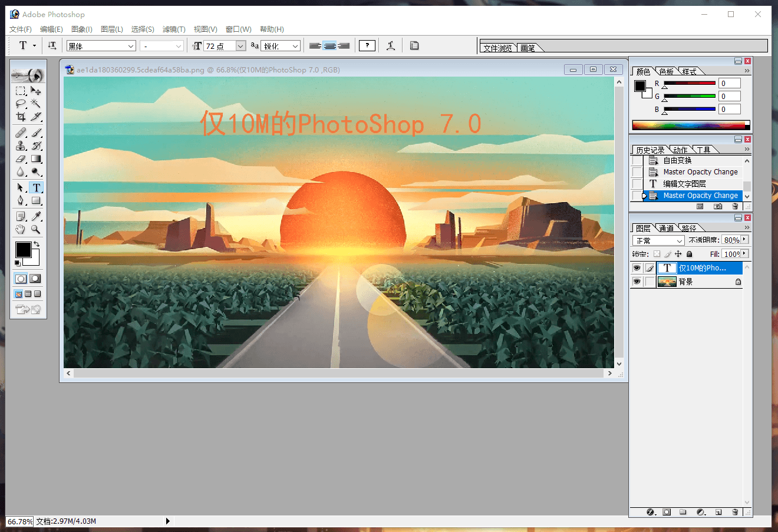This screenshot has height=532, width=778.
Task: Open Add layer style menu
Action: [651, 512]
